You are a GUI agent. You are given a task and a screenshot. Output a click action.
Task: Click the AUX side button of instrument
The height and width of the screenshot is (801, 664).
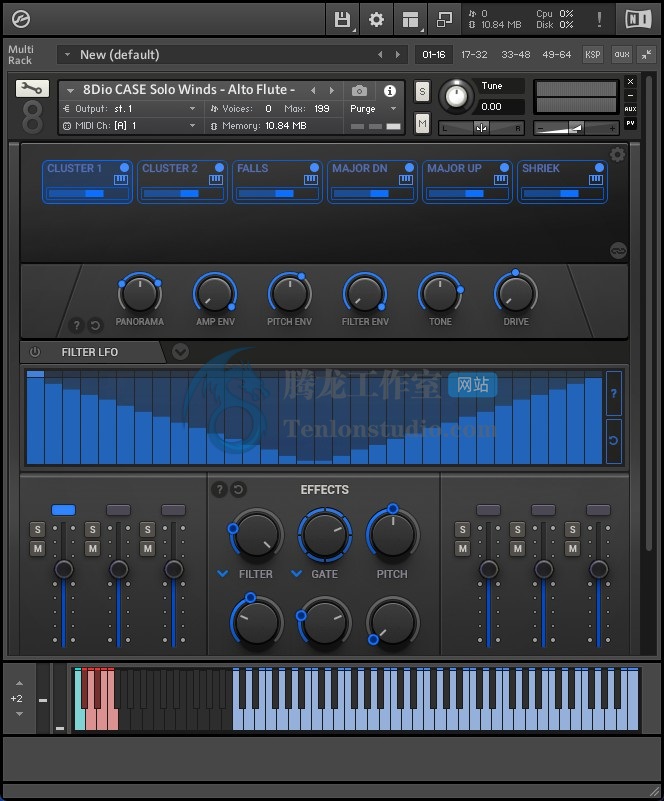coord(631,109)
